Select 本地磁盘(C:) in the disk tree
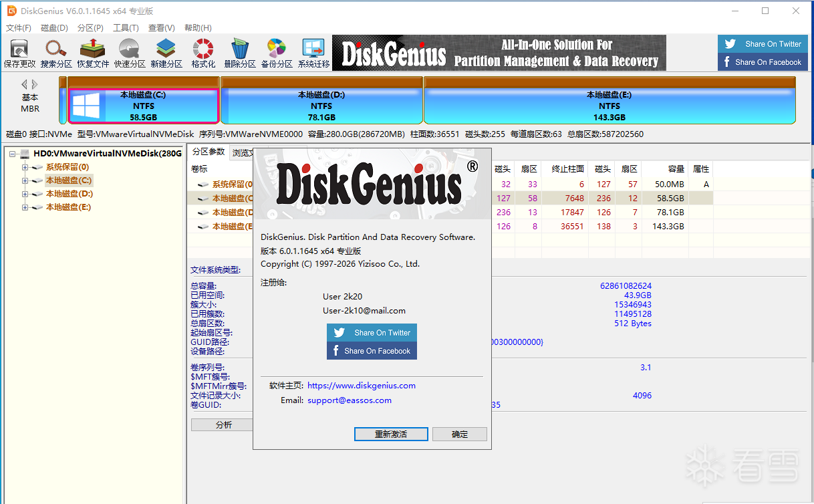The width and height of the screenshot is (814, 504). pos(69,180)
